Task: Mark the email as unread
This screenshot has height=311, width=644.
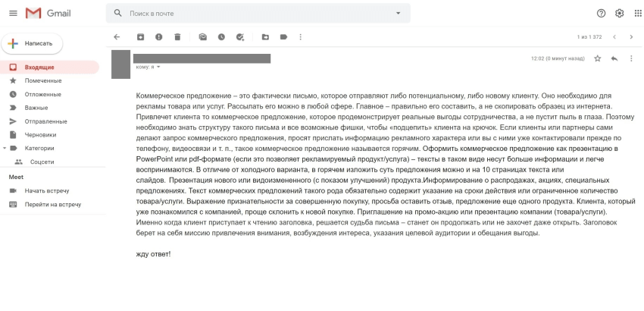Action: 203,37
